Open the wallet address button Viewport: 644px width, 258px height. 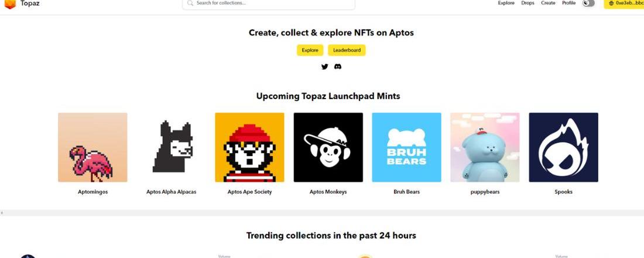pyautogui.click(x=624, y=4)
